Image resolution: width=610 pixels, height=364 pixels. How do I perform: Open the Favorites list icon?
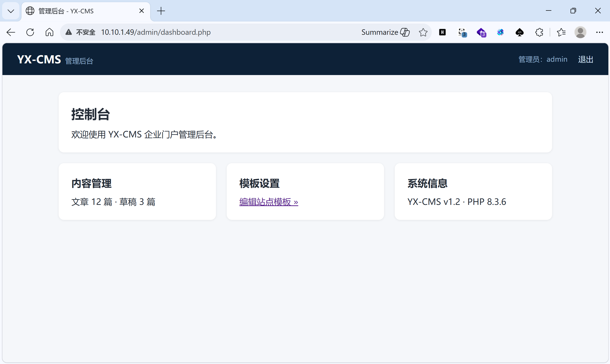click(561, 32)
